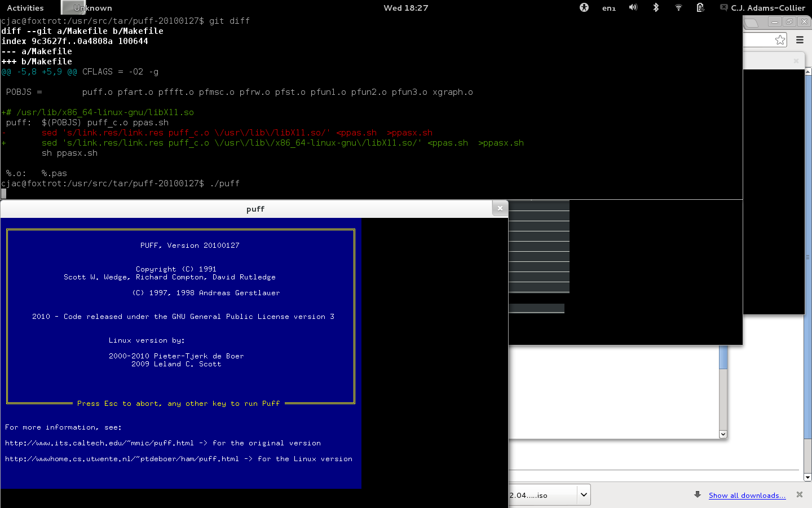This screenshot has width=812, height=508.
Task: Open the universal access accessibility menu
Action: [x=584, y=7]
